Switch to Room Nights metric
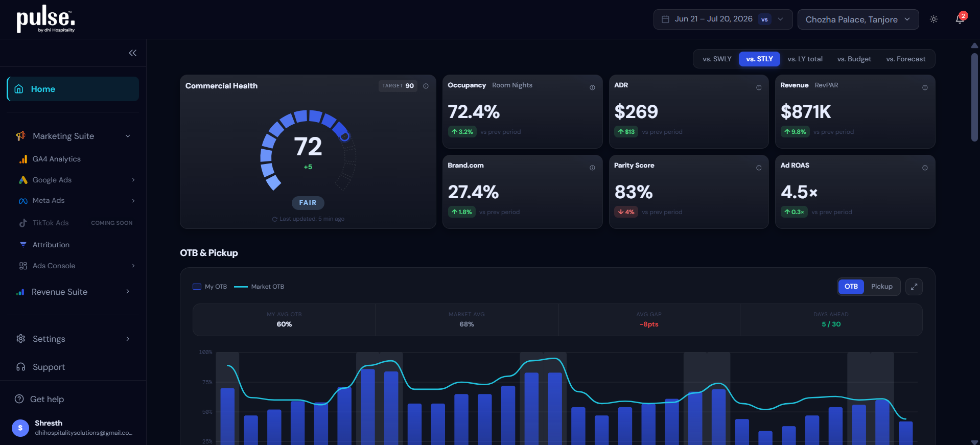The height and width of the screenshot is (445, 980). (x=512, y=85)
